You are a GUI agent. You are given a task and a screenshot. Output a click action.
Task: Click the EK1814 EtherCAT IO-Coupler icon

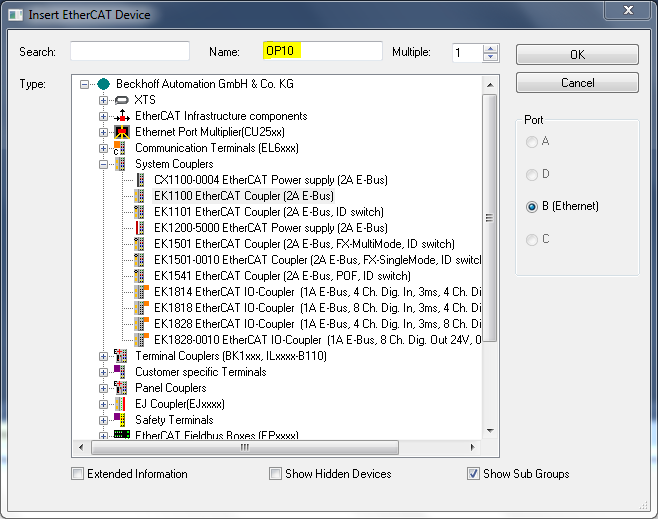141,292
